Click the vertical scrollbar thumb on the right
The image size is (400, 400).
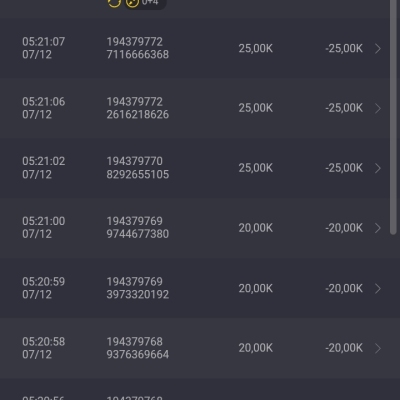point(393,117)
